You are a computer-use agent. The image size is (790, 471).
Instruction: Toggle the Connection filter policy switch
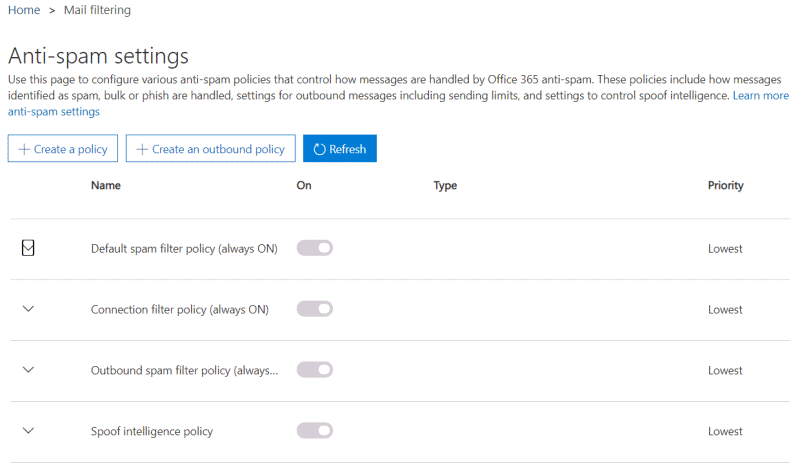pyautogui.click(x=315, y=309)
